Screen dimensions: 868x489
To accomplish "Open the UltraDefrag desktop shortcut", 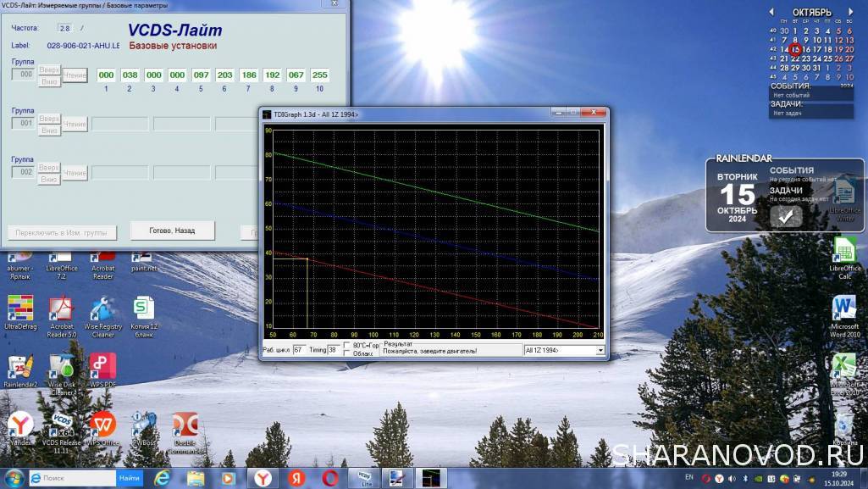I will 20,309.
